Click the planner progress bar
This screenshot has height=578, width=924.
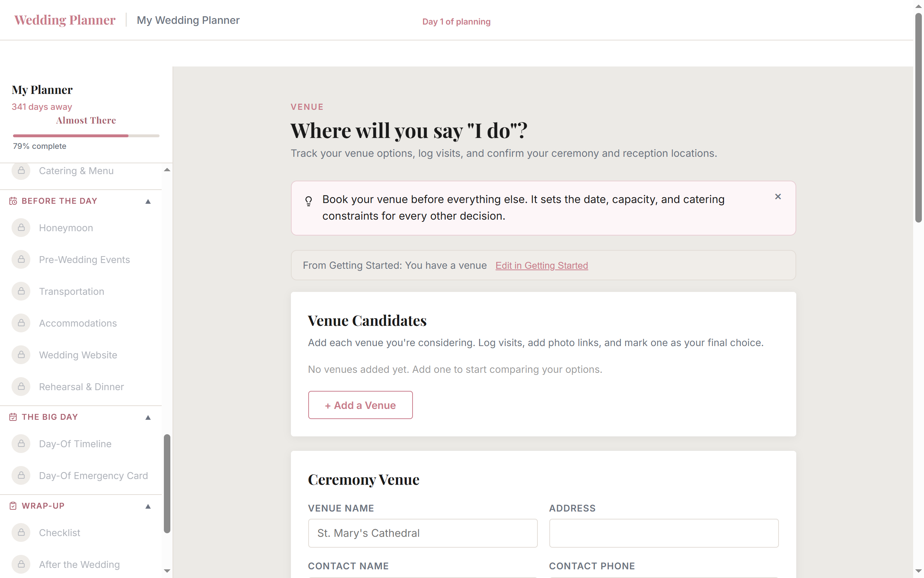click(x=86, y=136)
